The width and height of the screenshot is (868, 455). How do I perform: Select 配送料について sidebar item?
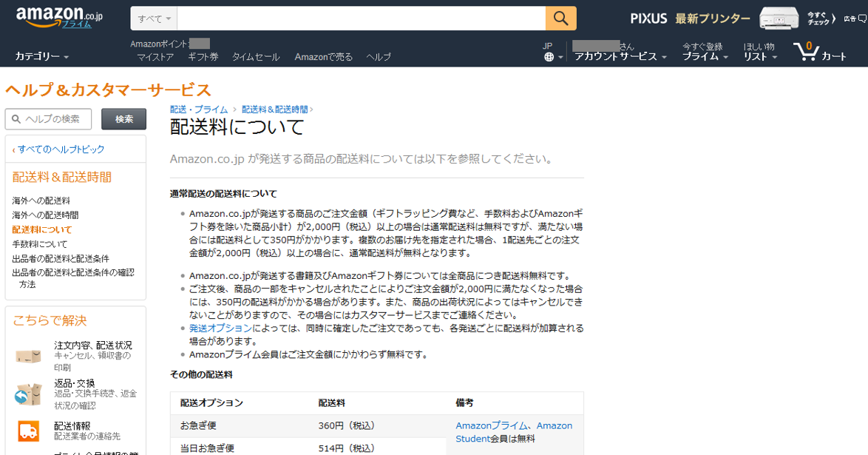pos(42,229)
